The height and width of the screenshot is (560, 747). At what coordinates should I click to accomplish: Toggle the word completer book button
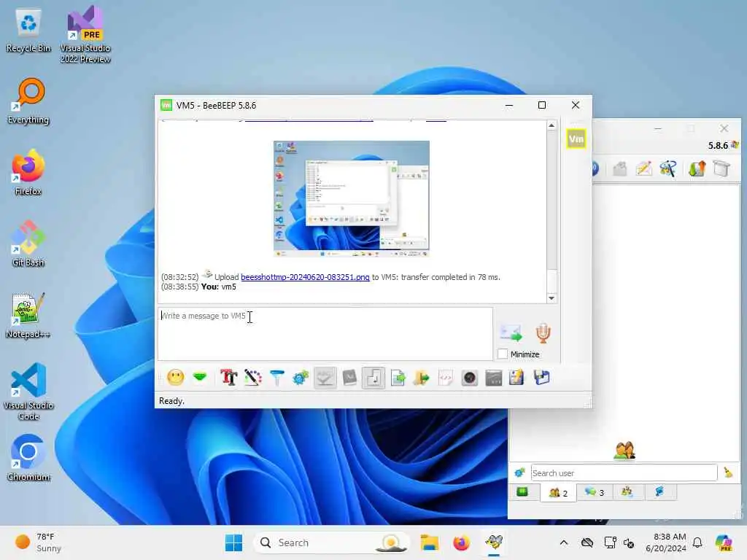coord(349,378)
